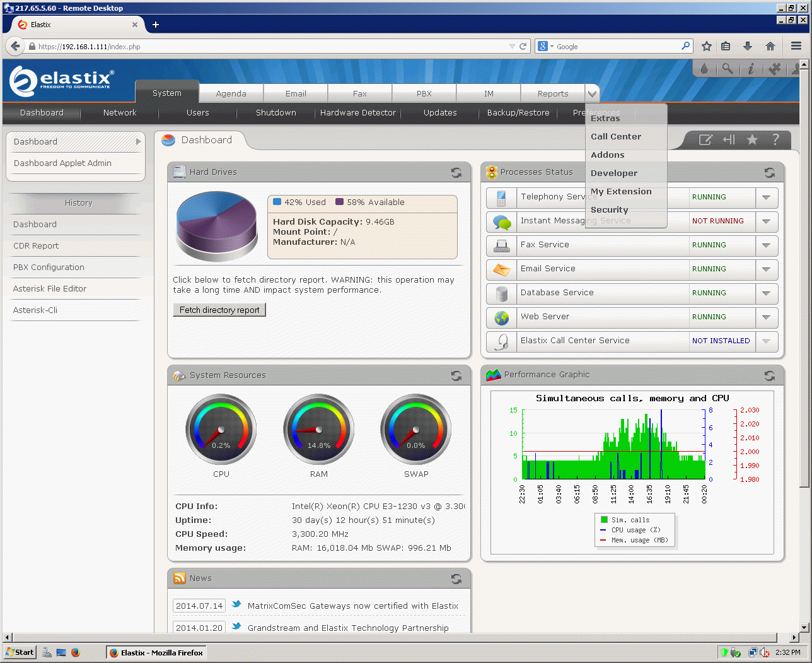Open PBX Configuration from History

(49, 267)
